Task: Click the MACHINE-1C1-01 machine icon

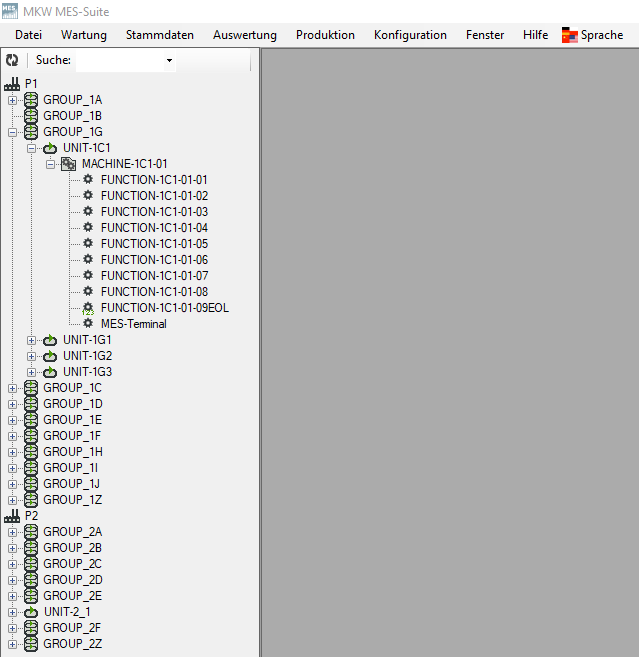Action: coord(69,164)
